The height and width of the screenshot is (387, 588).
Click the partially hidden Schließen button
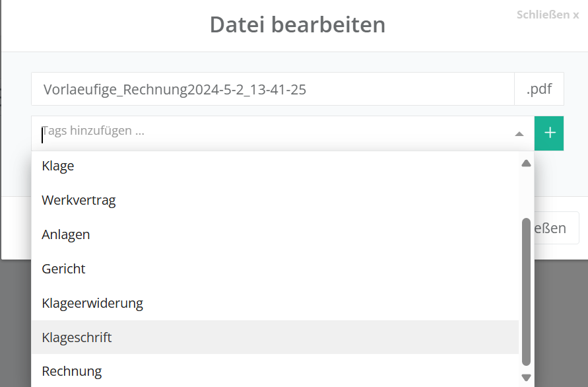(557, 228)
